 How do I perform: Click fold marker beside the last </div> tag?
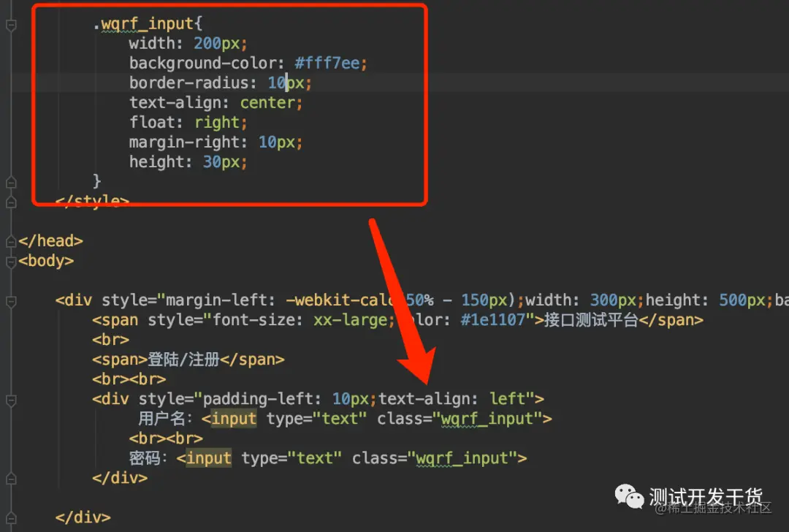10,518
